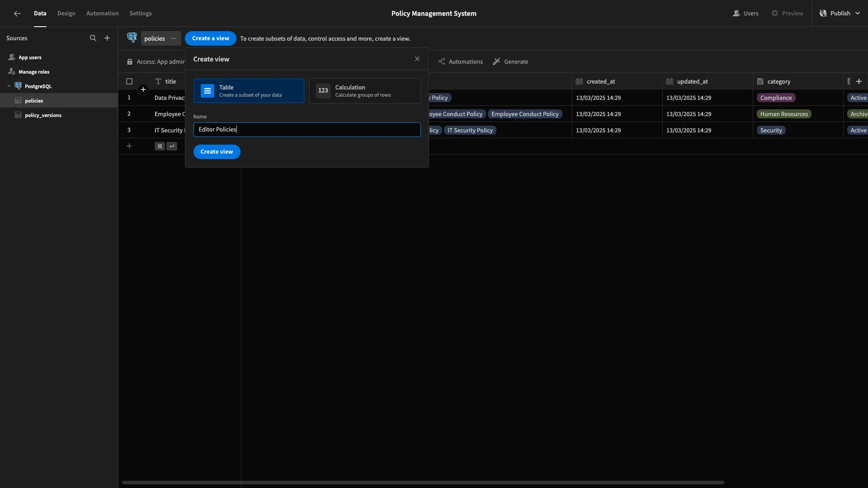
Task: Add a new row with bottom plus
Action: click(129, 146)
